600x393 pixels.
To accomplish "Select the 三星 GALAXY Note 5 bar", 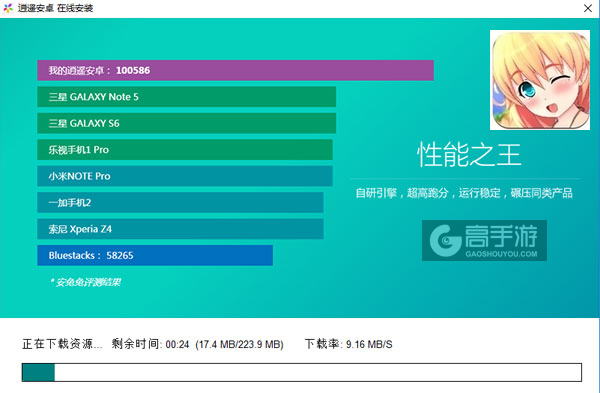I will pos(186,97).
